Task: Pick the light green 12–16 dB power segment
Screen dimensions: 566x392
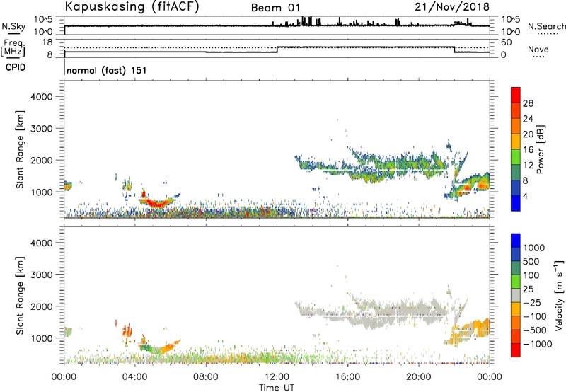Action: coord(516,156)
